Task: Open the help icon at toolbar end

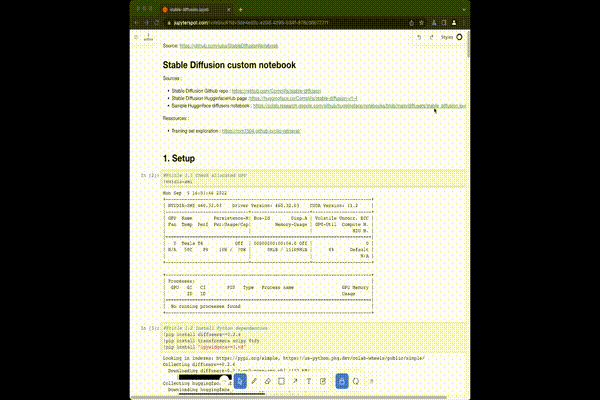Action: [371, 381]
